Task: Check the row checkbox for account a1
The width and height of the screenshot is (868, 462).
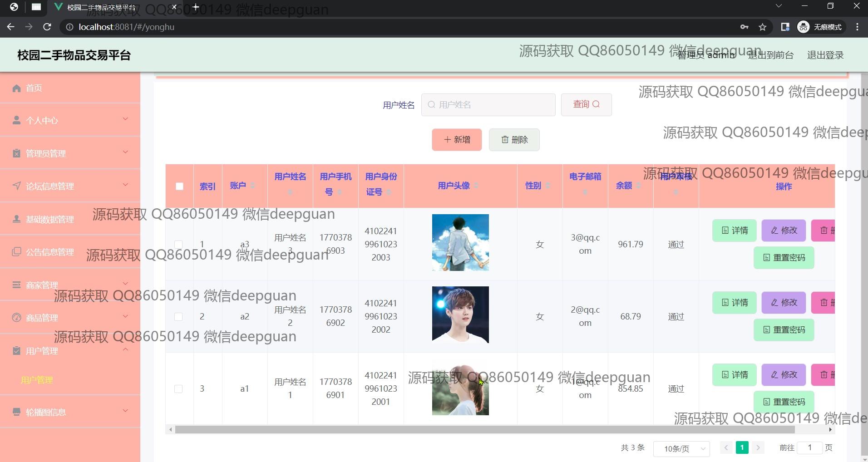Action: (178, 389)
